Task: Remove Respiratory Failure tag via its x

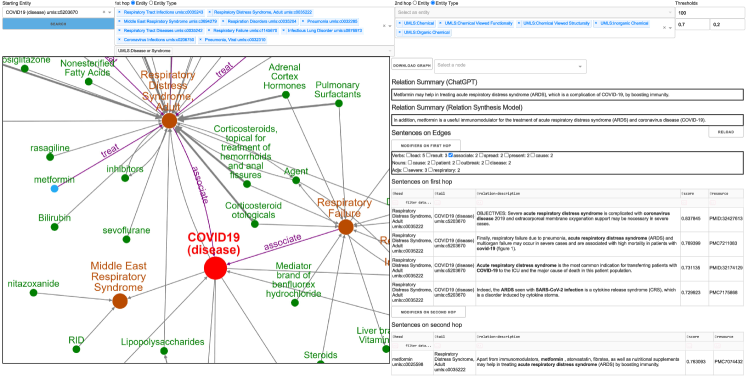Action: point(209,30)
